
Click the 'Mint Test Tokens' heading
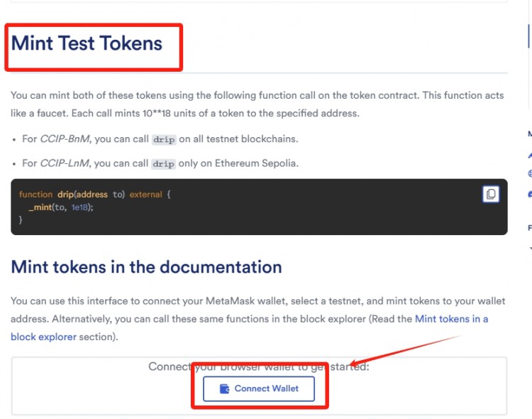coord(87,43)
